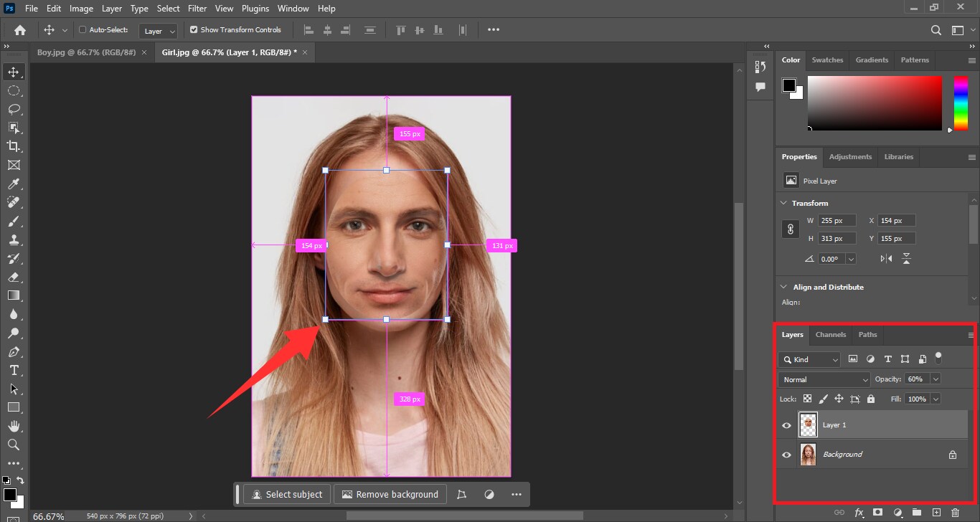Toggle Lock all padlock in Layers panel
Screen dimensions: 980x522
[x=871, y=399]
